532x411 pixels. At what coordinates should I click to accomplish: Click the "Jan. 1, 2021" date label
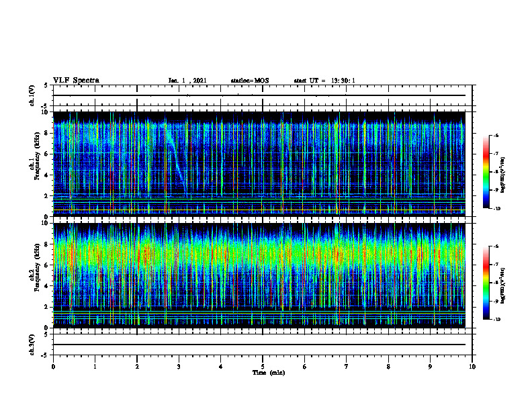(x=187, y=81)
